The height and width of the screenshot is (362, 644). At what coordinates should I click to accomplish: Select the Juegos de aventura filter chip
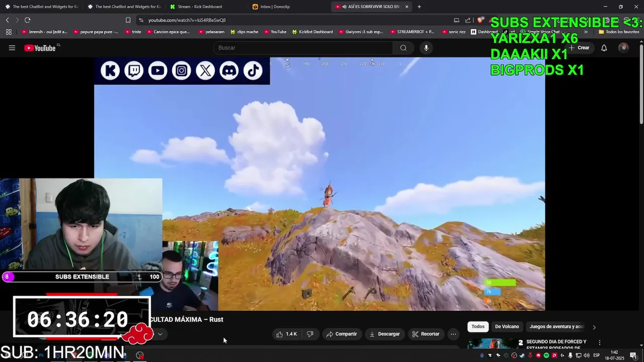pos(556,327)
